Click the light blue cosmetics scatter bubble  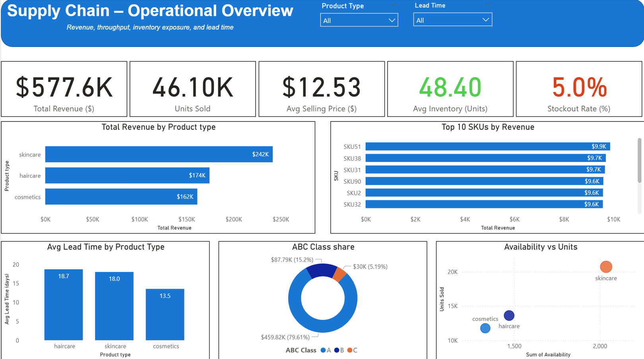tap(485, 328)
